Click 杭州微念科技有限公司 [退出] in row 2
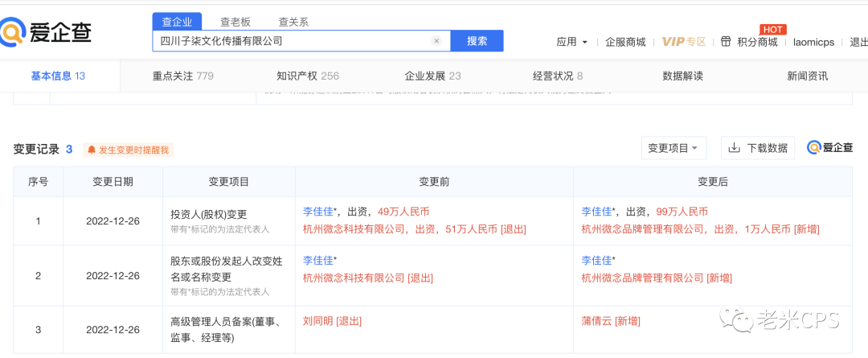This screenshot has width=868, height=358. pyautogui.click(x=368, y=278)
